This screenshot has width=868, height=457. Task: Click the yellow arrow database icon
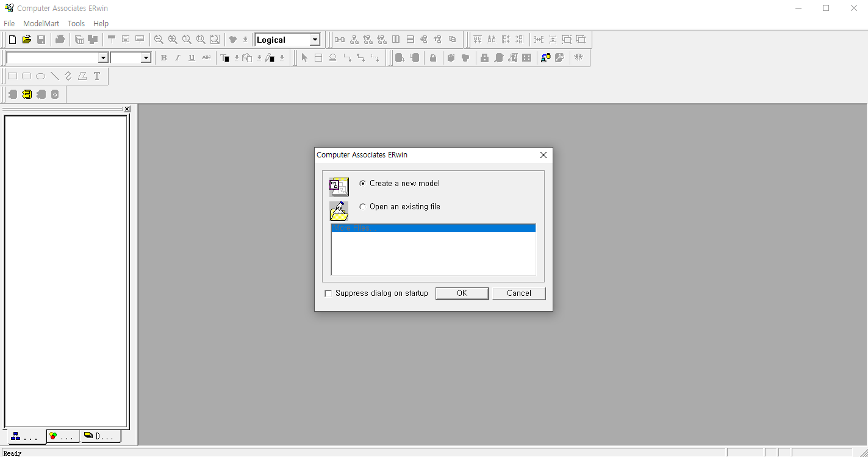pos(27,95)
